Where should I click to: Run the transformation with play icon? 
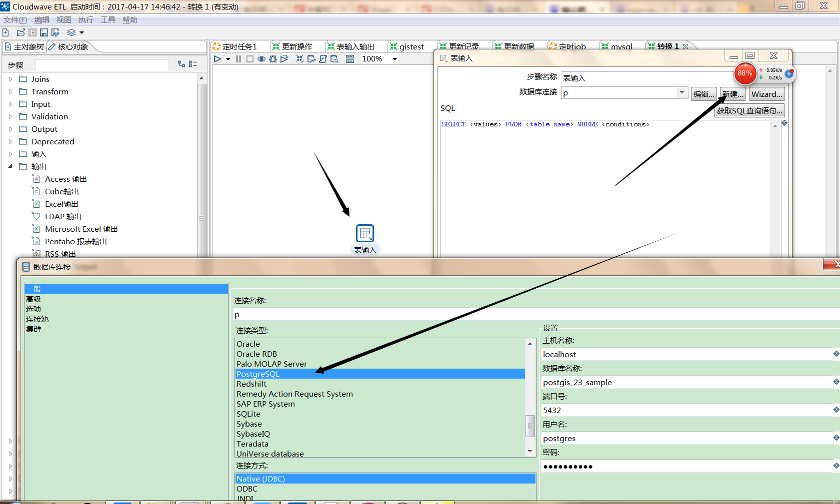[217, 59]
